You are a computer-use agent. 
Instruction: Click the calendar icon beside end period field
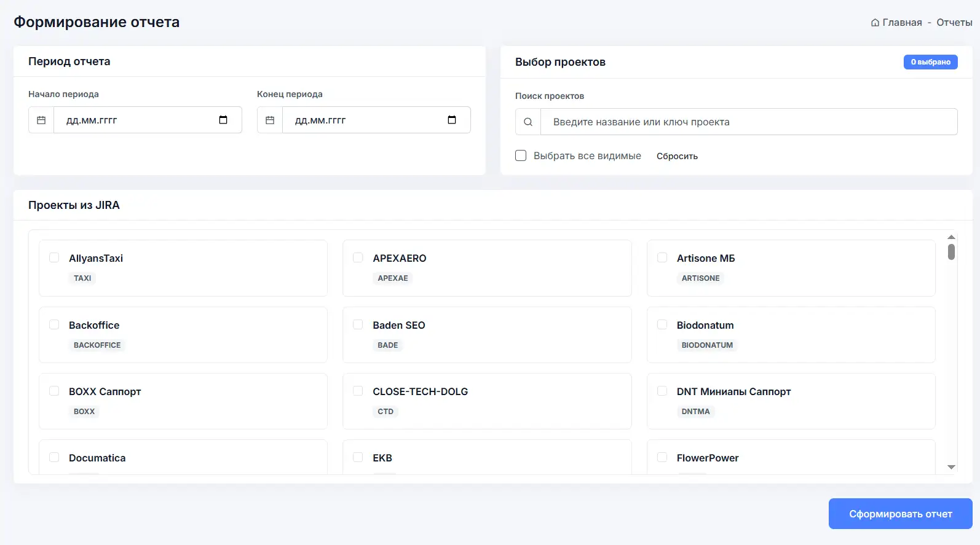click(270, 120)
